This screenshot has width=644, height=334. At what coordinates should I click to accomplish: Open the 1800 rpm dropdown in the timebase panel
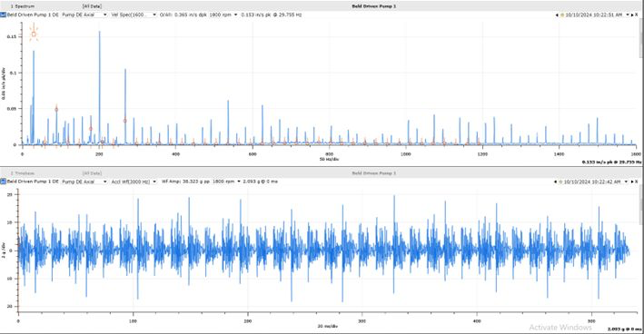coord(226,182)
